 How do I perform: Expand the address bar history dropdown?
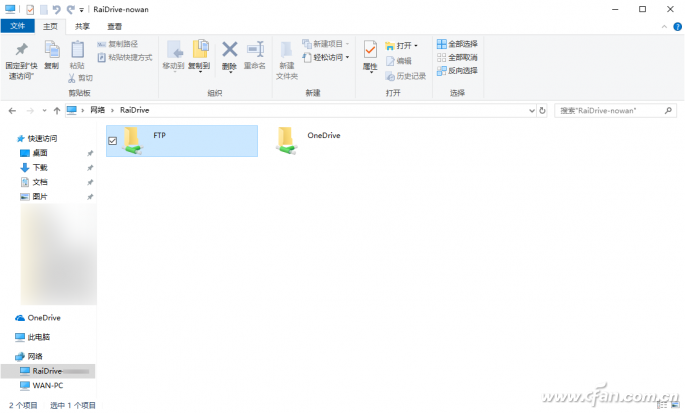531,111
